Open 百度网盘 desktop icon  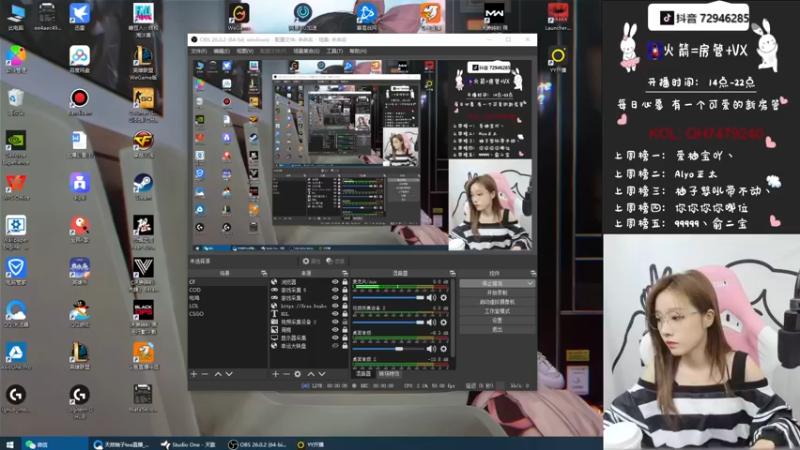pos(79,59)
